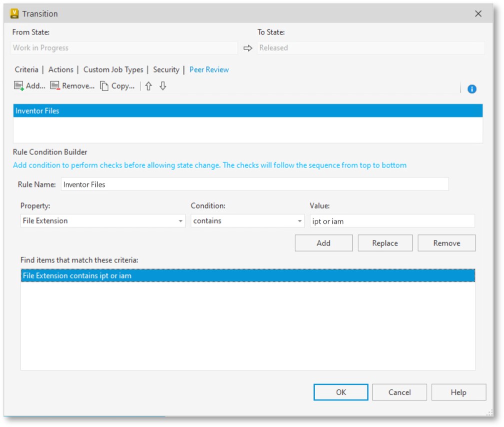
Task: Select the Inventor Files rule in list
Action: (x=248, y=110)
